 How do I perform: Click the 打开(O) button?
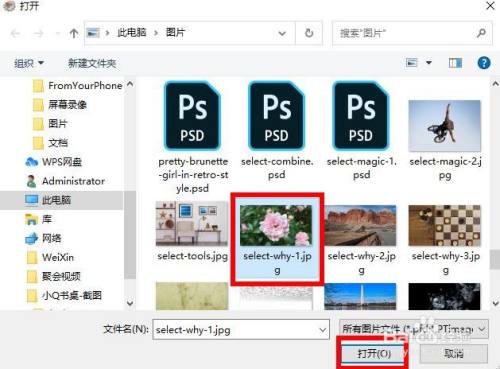click(x=374, y=353)
